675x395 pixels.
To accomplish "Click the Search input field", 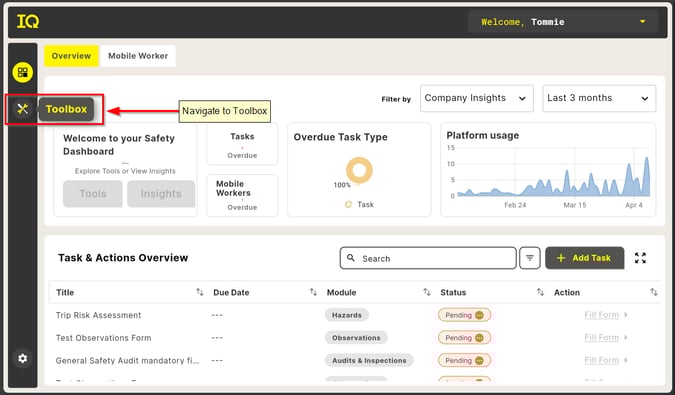I will tap(428, 258).
